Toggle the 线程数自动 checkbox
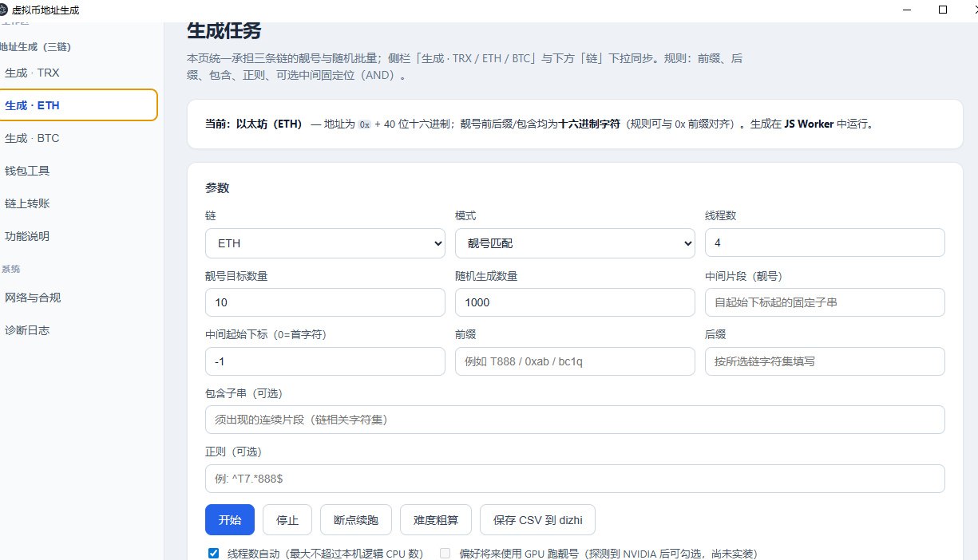 (x=213, y=554)
